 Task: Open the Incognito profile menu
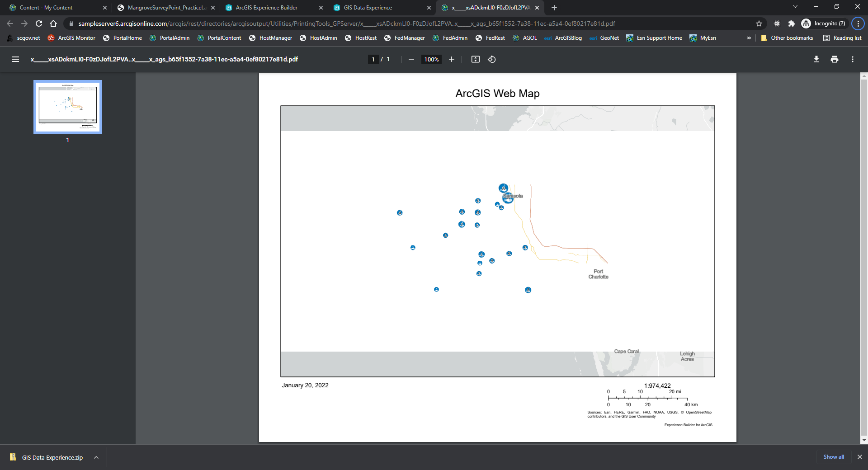[x=824, y=23]
